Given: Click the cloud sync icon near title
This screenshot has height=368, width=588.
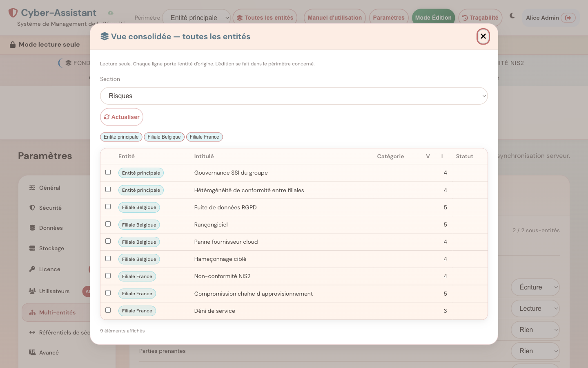Looking at the screenshot, I should click(111, 13).
